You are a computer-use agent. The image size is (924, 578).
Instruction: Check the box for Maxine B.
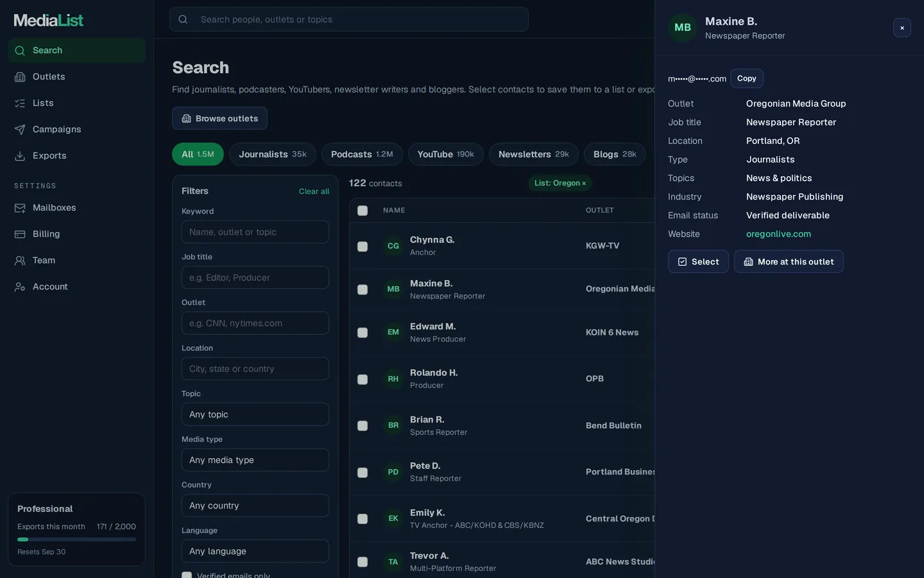(363, 290)
